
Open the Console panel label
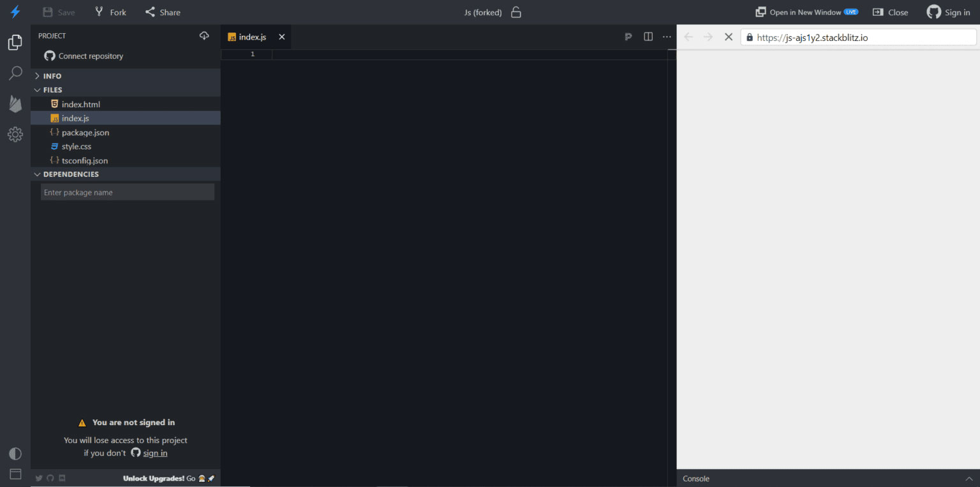tap(696, 479)
